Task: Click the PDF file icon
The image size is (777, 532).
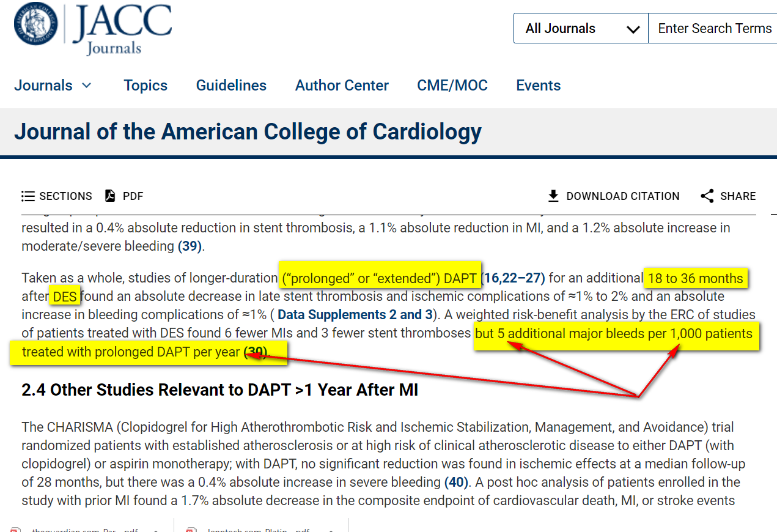Action: 110,196
